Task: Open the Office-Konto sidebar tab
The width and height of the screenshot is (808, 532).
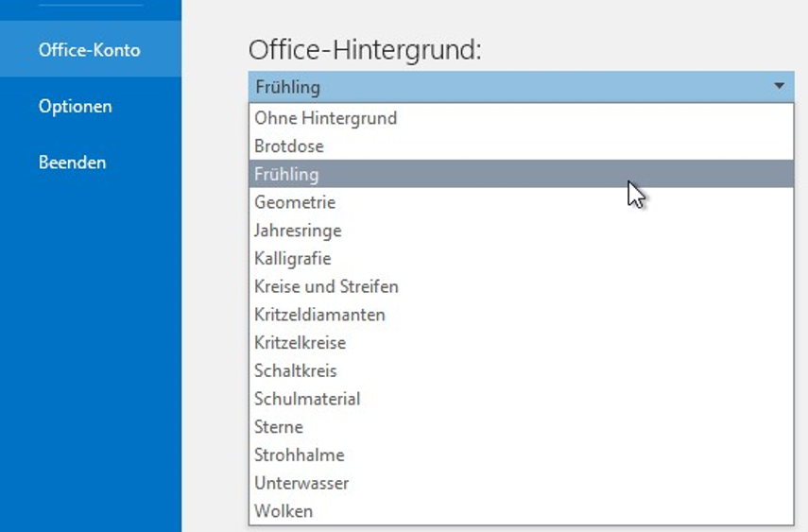Action: pyautogui.click(x=90, y=49)
